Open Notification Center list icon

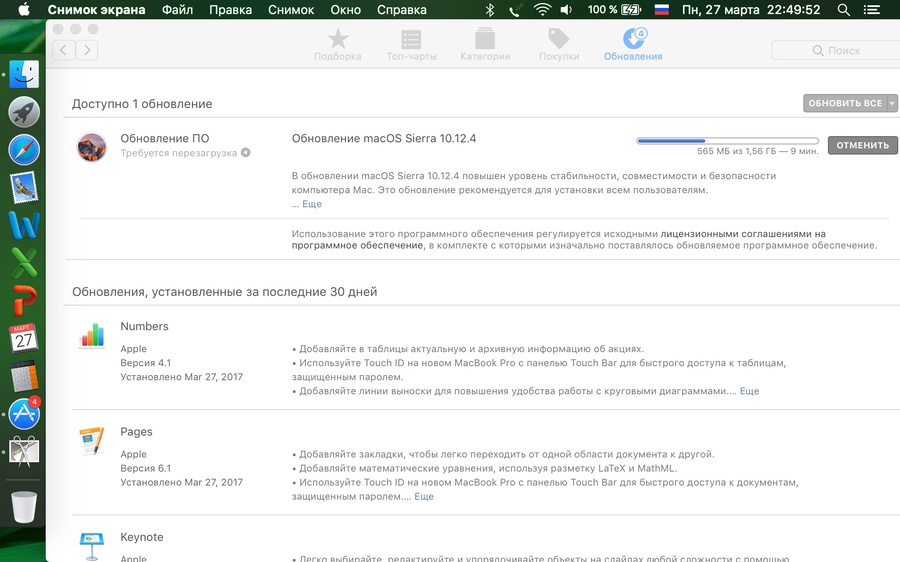click(871, 10)
